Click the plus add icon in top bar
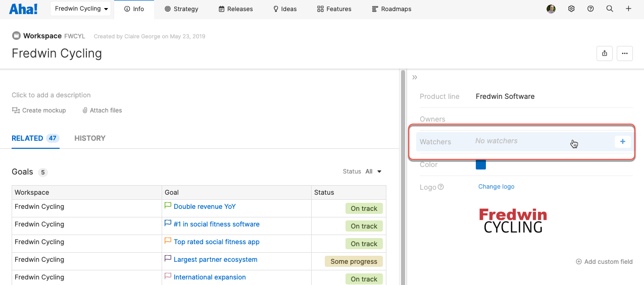Screen dimensions: 644x285 click(628, 9)
